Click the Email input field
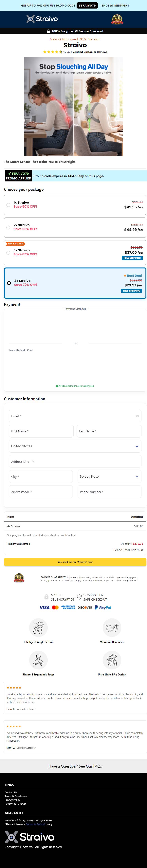147x868 pixels. (x=75, y=416)
